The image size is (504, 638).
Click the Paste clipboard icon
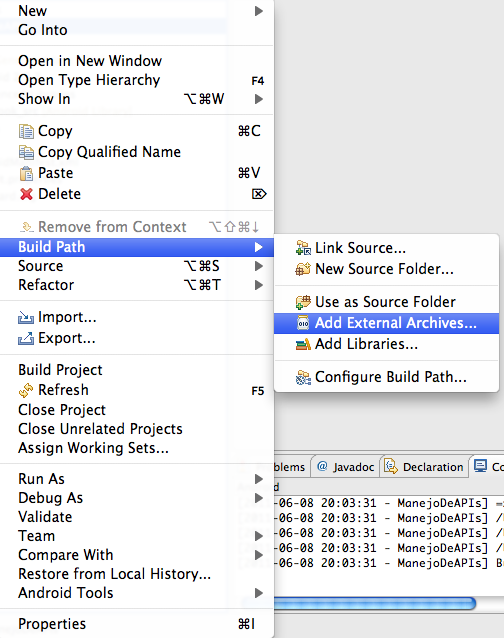pos(26,173)
